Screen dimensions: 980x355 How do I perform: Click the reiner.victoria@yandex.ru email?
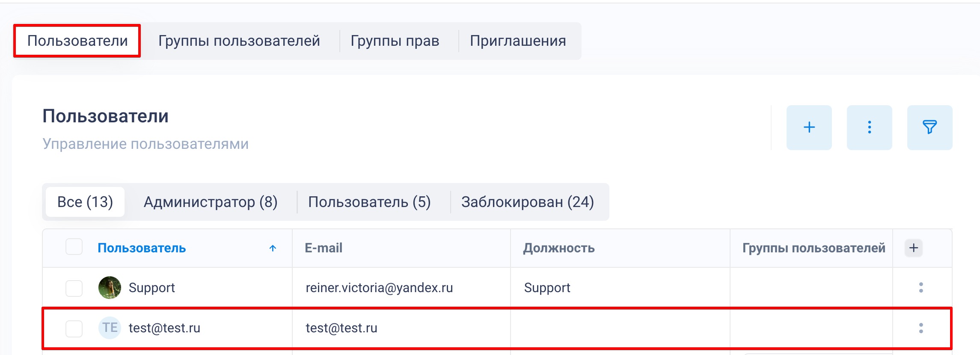[379, 288]
